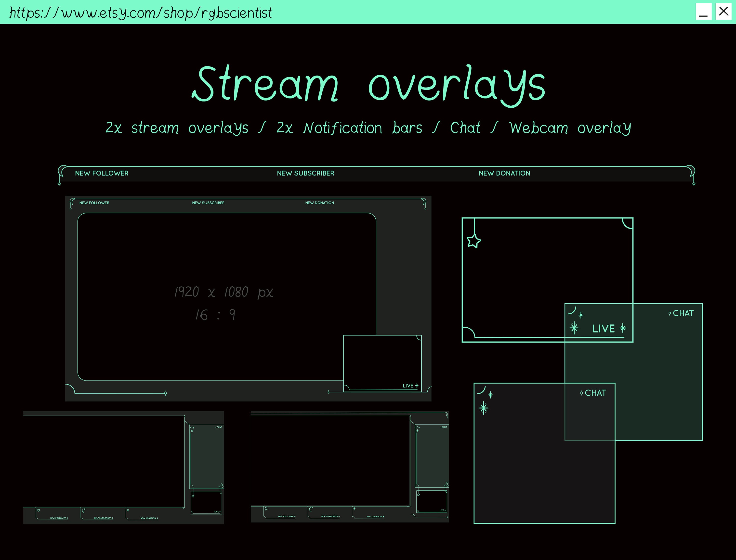Screen dimensions: 736x560
Task: Select the NEW SUBSCRIBER tab in the main overlay
Action: click(x=208, y=203)
